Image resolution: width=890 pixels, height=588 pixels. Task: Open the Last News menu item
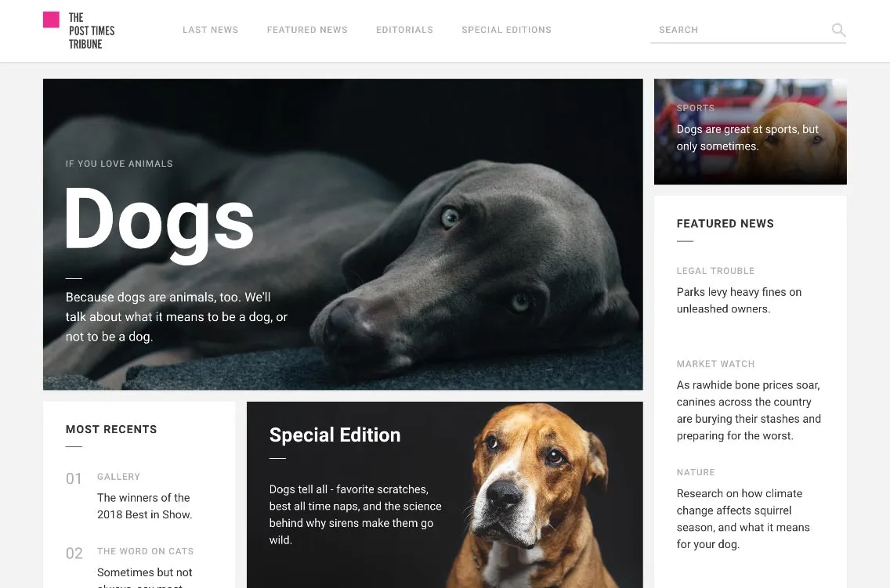[211, 30]
